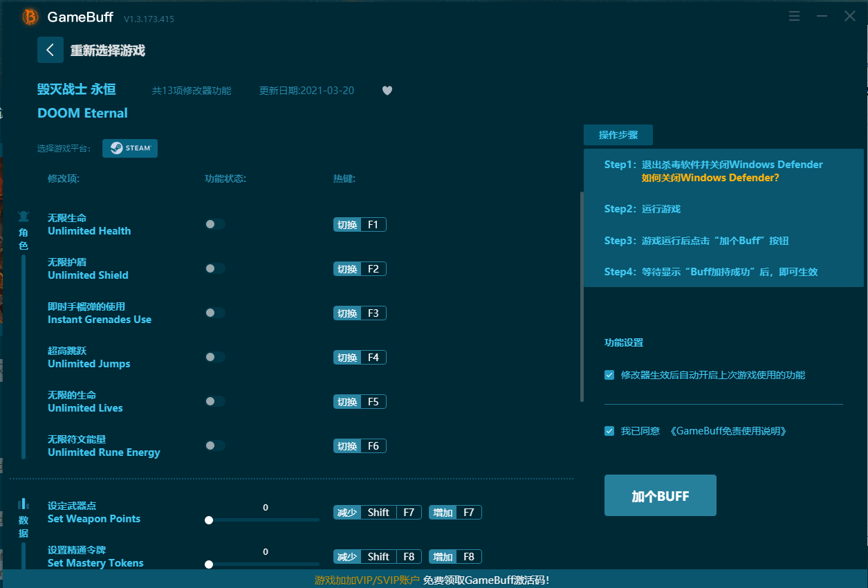Click the 加个BUFF button
Screen dimensions: 868x588
coord(660,495)
